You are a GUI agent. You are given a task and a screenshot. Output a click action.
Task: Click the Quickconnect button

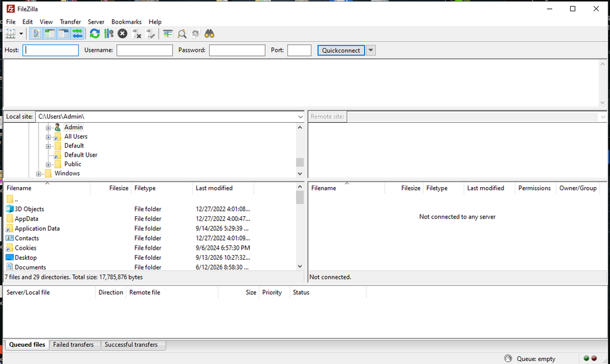pyautogui.click(x=341, y=50)
